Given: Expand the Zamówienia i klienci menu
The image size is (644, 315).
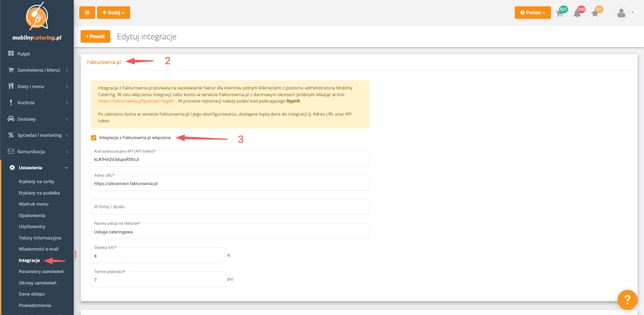Looking at the screenshot, I should click(38, 70).
